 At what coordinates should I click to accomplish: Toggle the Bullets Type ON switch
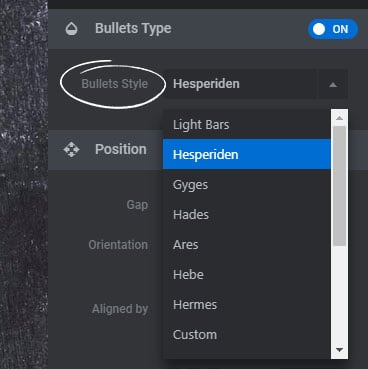(x=333, y=29)
